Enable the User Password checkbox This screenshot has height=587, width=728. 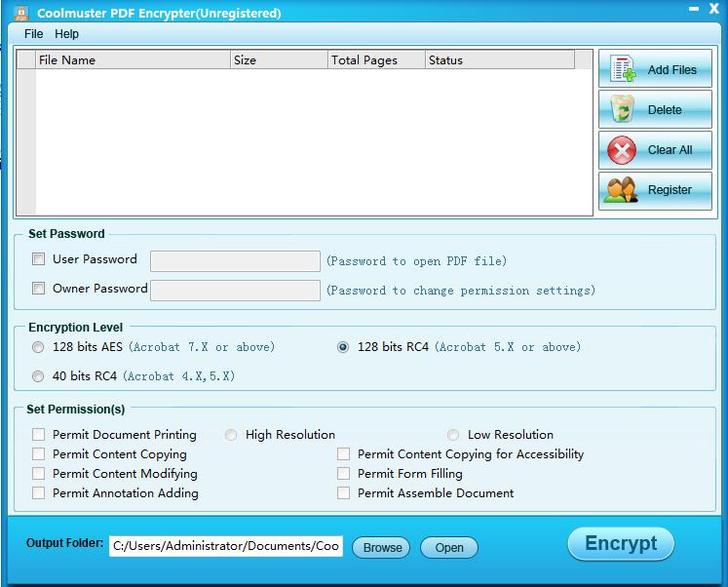[39, 259]
